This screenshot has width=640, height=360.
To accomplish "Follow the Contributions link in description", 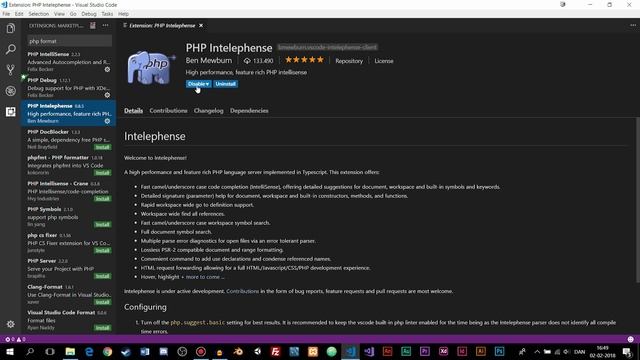I will [x=242, y=291].
